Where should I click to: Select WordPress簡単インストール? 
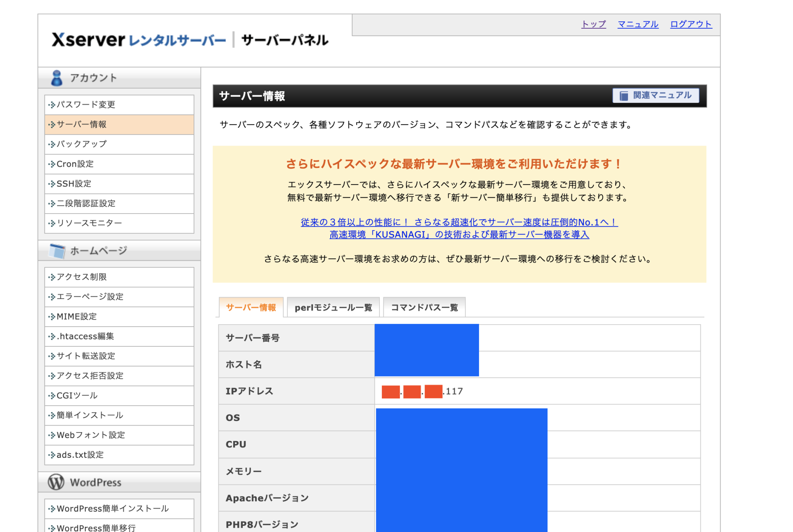coord(112,508)
